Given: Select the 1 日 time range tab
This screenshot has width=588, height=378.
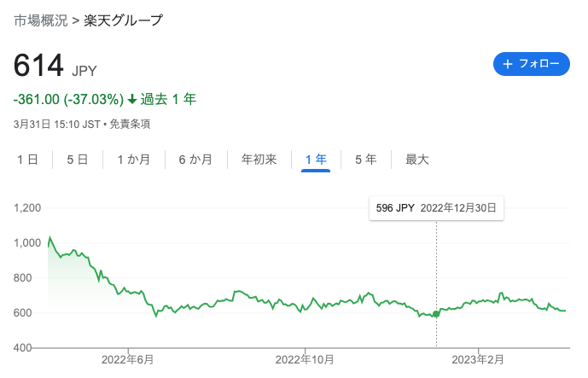Looking at the screenshot, I should click(27, 160).
